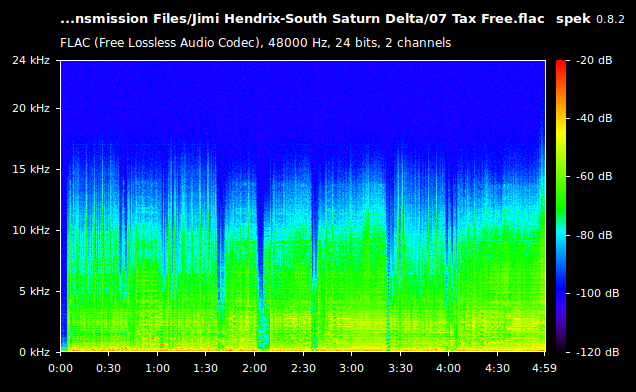Click the "-120 dB" scale label

pyautogui.click(x=597, y=352)
